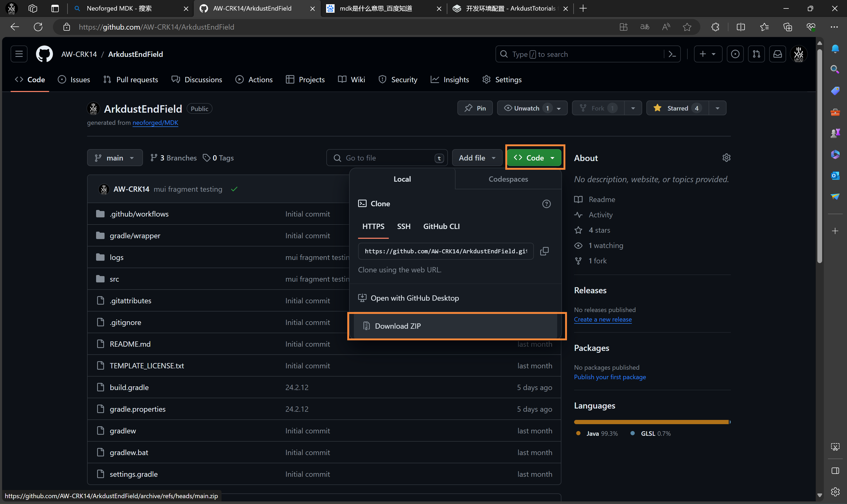Screen dimensions: 847x504
Task: Click the browser address bar URL
Action: point(156,27)
